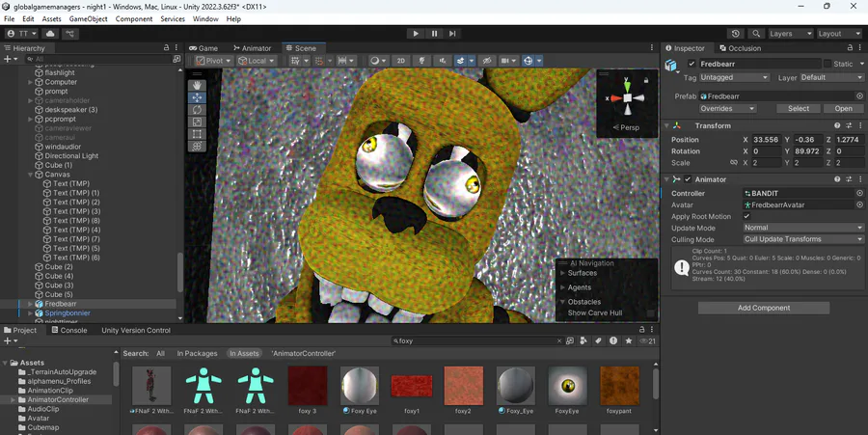Switch to the Console tab

68,330
